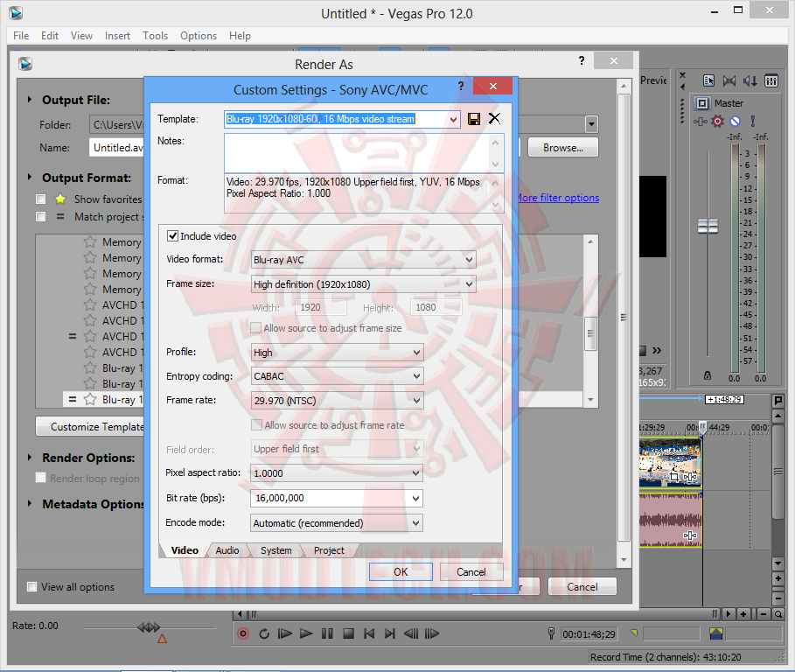Favorite first Memory template star
Screen dimensions: 795x672
[90, 241]
